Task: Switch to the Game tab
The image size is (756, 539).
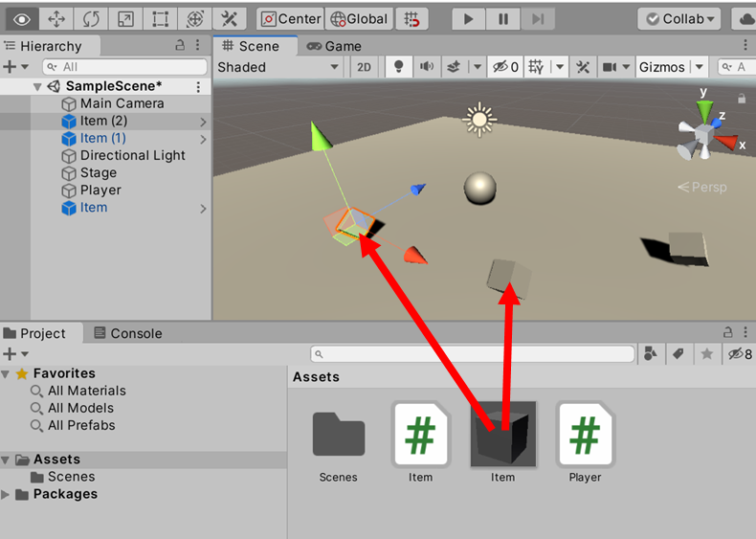Action: [334, 46]
